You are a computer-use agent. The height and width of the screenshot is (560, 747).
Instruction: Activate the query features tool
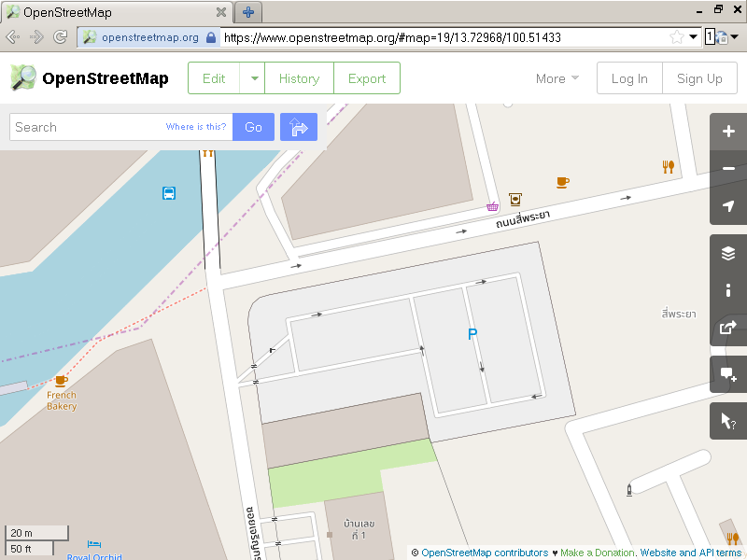(x=728, y=421)
